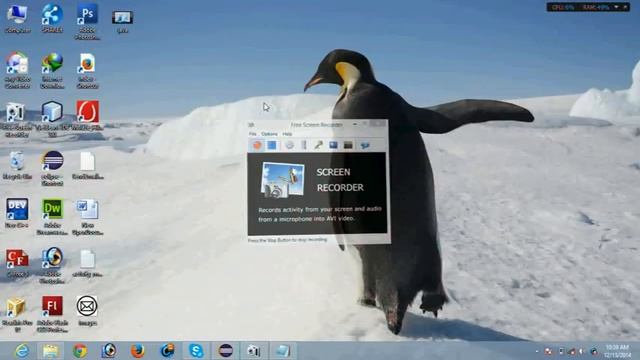Open Google Chrome from the taskbar

(x=80, y=351)
